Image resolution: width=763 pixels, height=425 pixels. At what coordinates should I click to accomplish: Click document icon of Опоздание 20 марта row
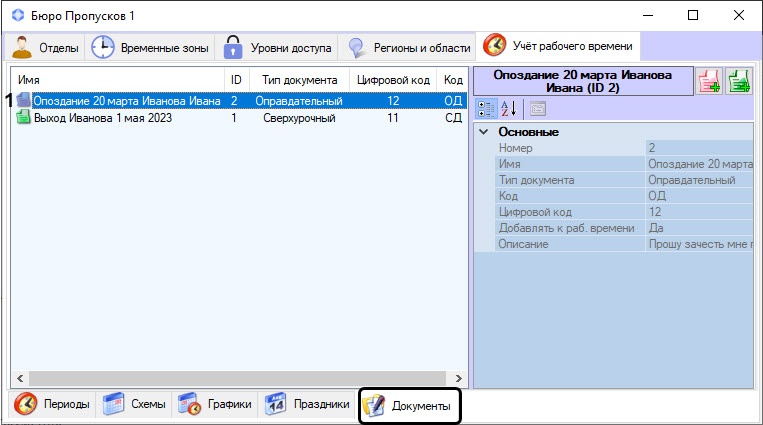(x=24, y=100)
